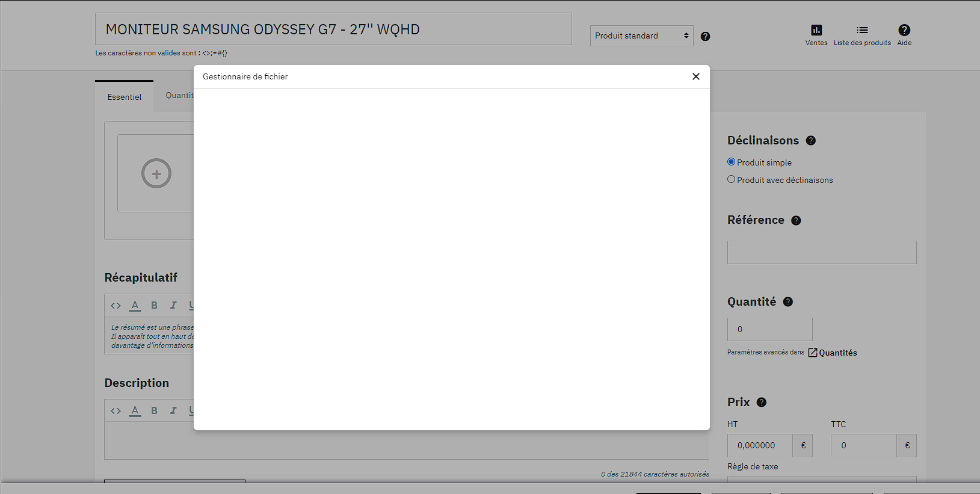This screenshot has height=494, width=980.
Task: Click help icon beside product type dropdown
Action: pos(706,36)
